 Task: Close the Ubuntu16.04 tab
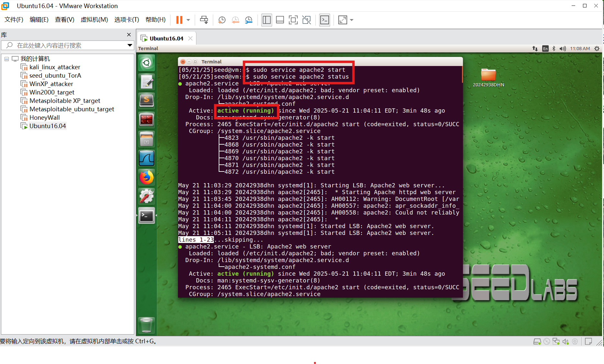tap(190, 39)
